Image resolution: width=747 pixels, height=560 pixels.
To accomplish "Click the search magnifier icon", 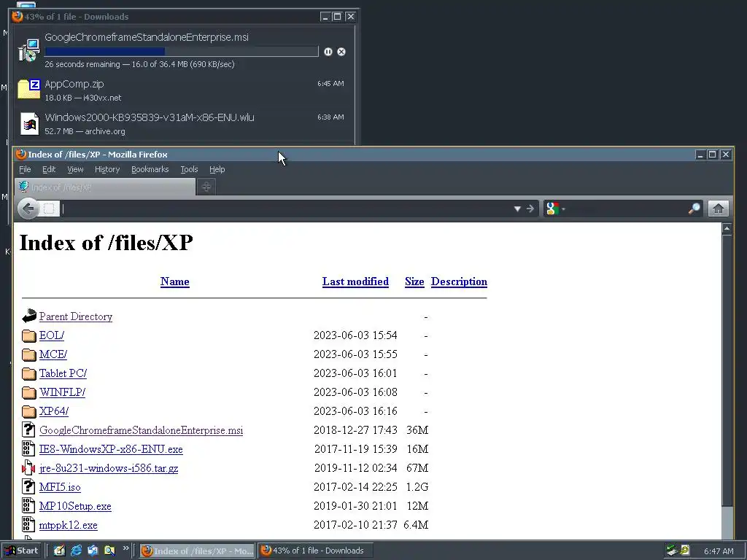I will coord(694,209).
